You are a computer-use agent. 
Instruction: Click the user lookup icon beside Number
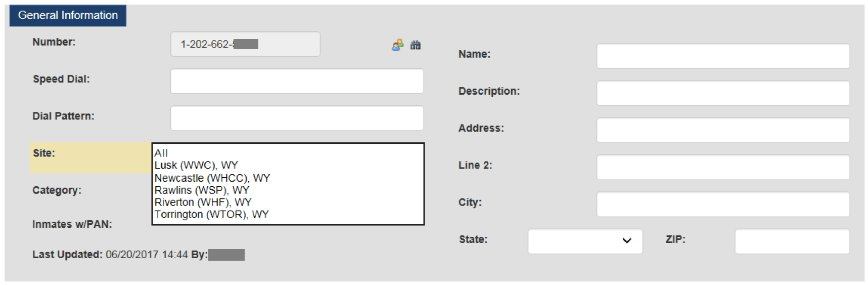tap(398, 45)
